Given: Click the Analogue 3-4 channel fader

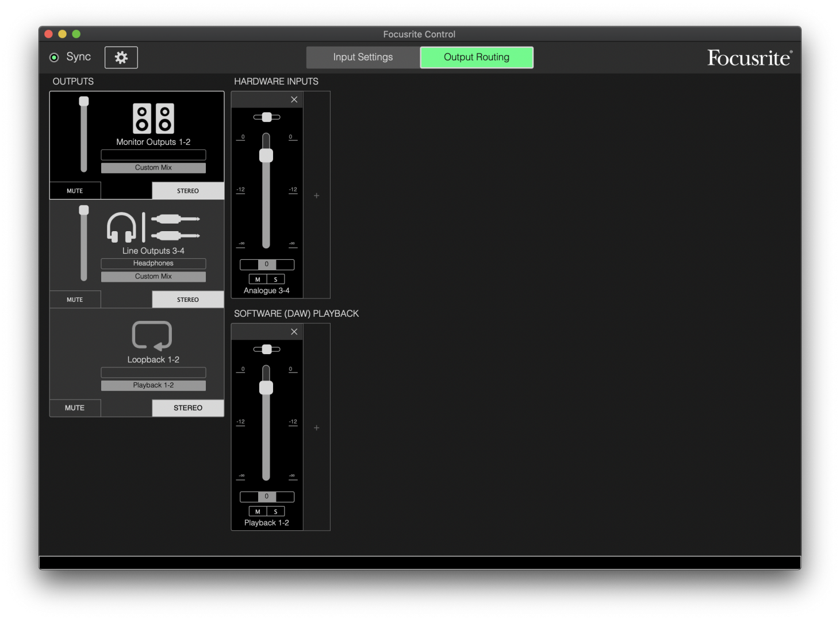Looking at the screenshot, I should [266, 190].
